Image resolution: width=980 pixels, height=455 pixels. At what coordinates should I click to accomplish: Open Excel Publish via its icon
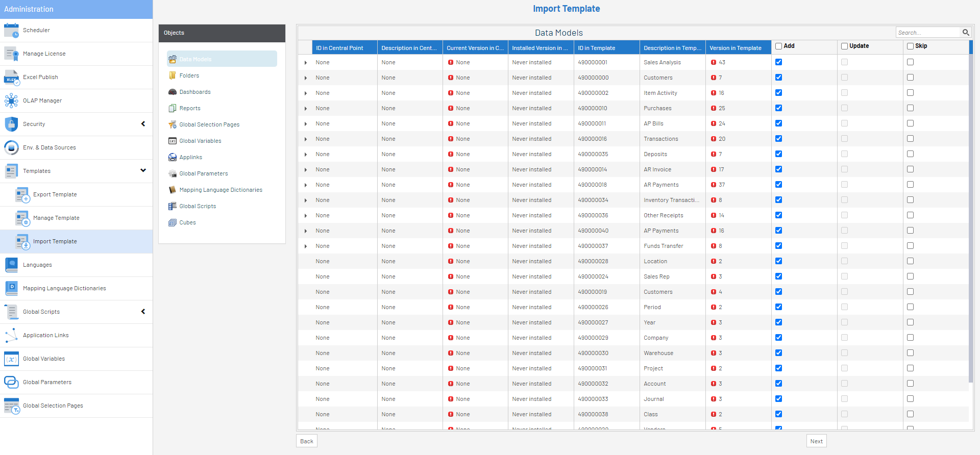(x=11, y=78)
